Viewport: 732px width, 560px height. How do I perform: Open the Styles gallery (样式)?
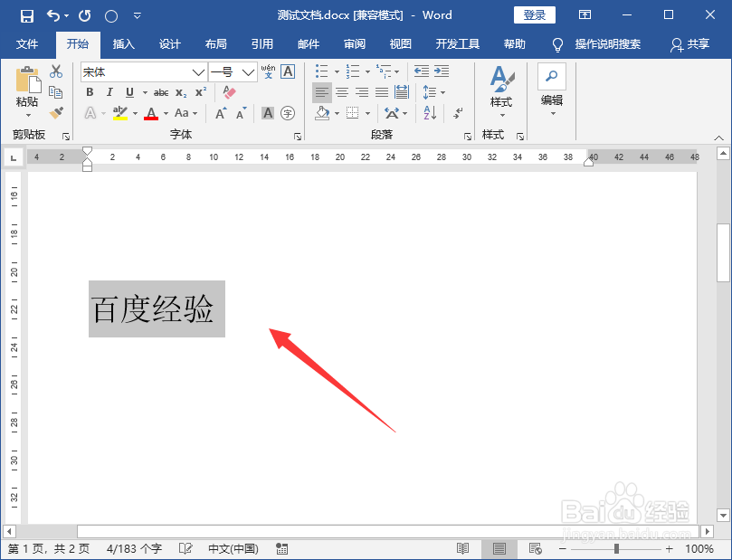[x=501, y=91]
